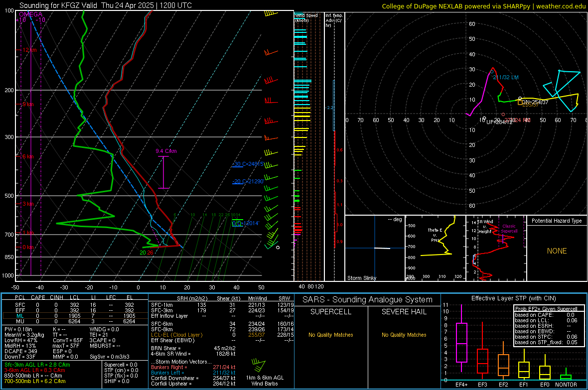Image resolution: width=588 pixels, height=390 pixels.
Task: Click the CINH column header
Action: tap(57, 297)
